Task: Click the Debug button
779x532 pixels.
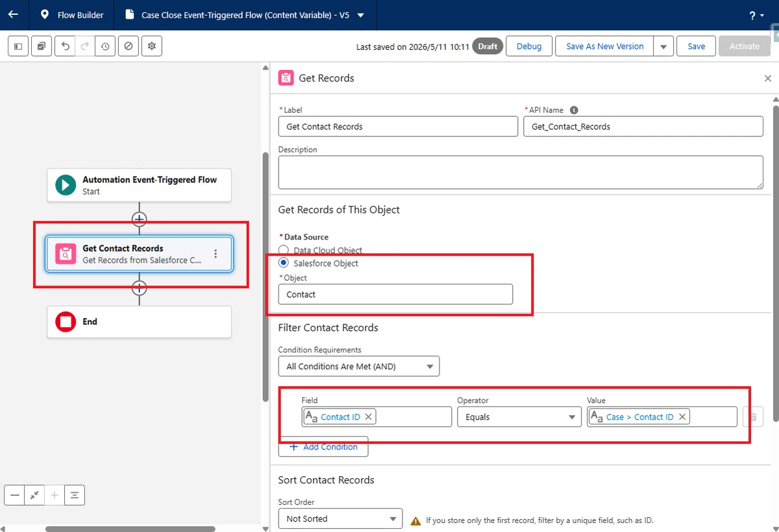Action: [529, 46]
